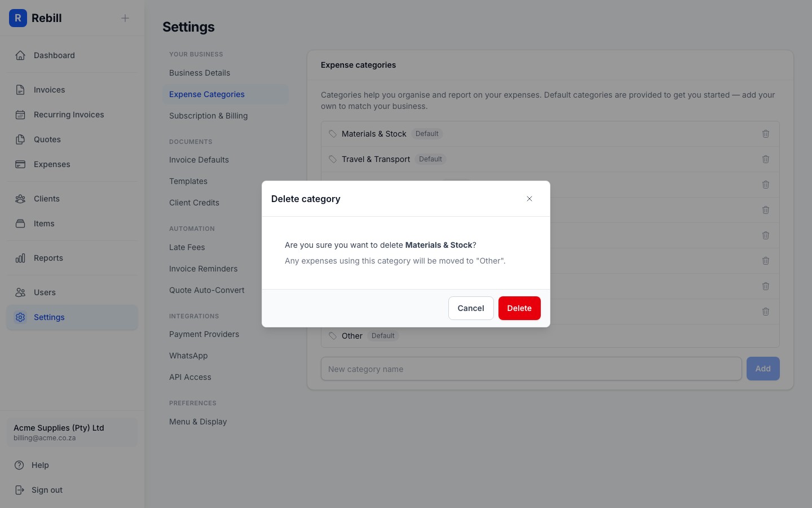This screenshot has height=508, width=812.
Task: Click the Expenses card icon
Action: (20, 164)
